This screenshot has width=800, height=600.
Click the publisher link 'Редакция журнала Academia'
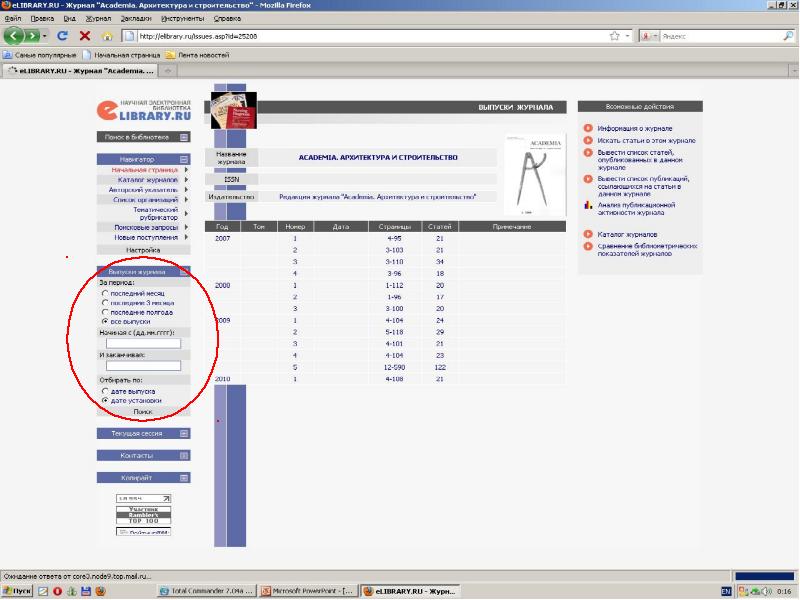coord(378,196)
